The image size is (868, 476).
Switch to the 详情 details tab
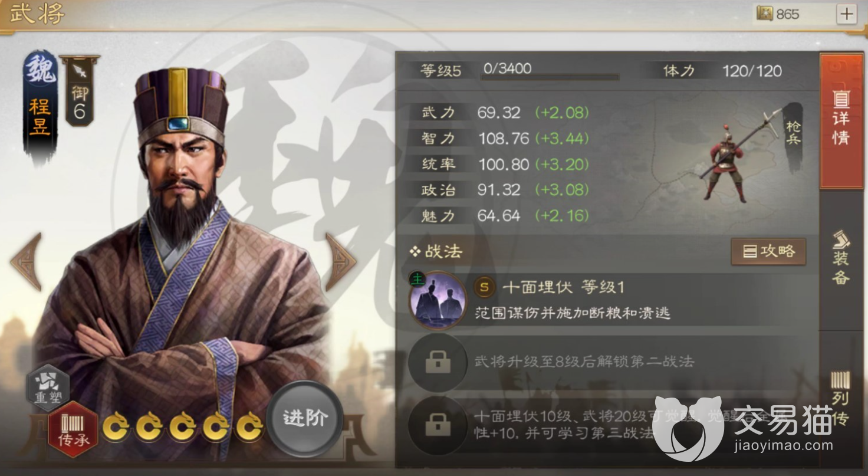click(x=841, y=122)
